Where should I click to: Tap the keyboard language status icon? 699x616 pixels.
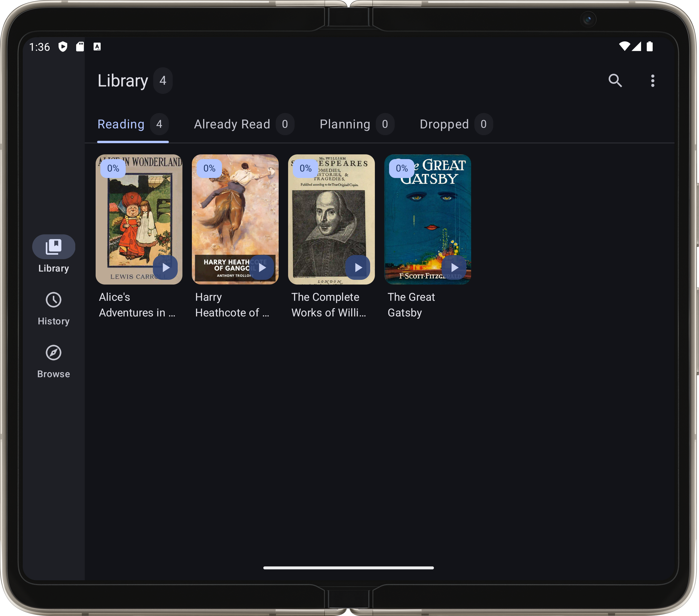[97, 47]
